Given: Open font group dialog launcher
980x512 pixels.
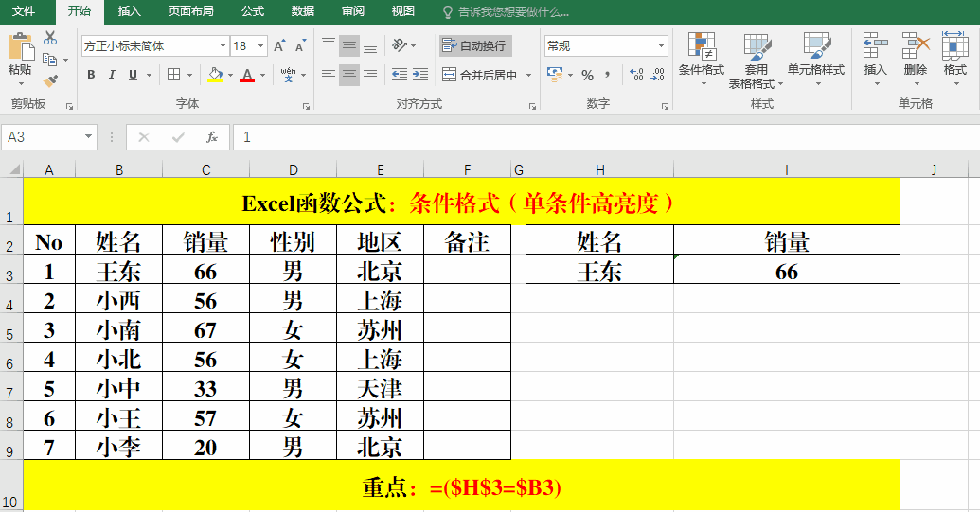Looking at the screenshot, I should (306, 107).
